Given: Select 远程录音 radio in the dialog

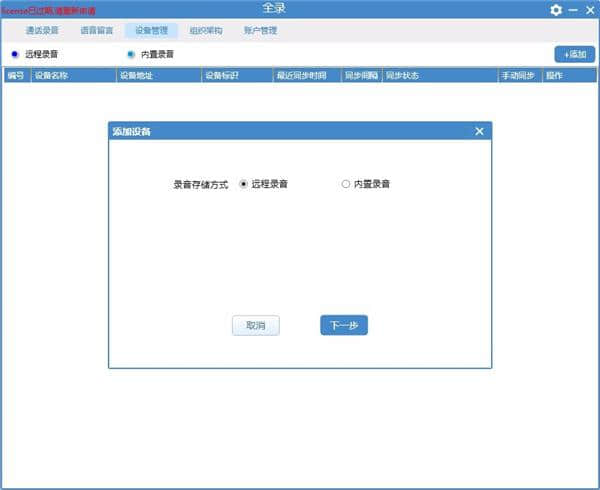Looking at the screenshot, I should point(244,184).
